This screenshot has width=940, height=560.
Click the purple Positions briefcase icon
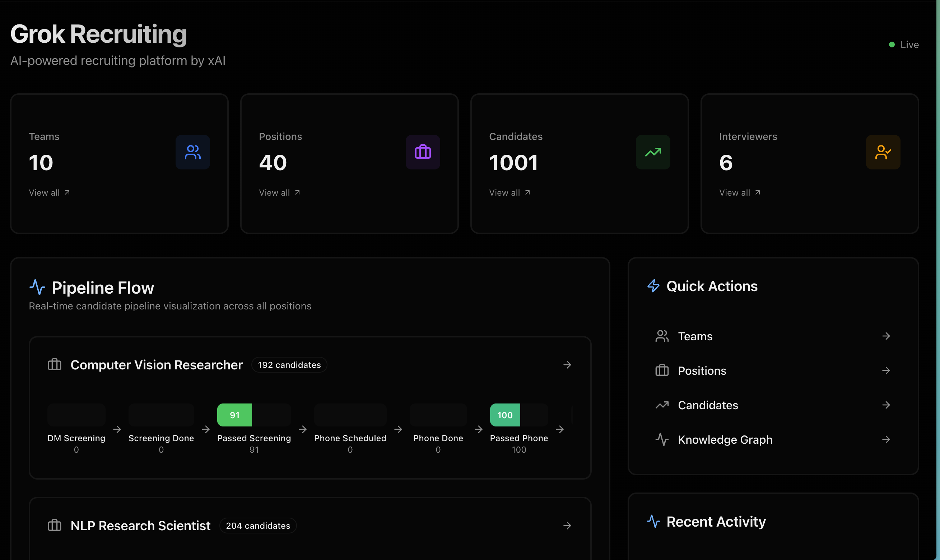(x=423, y=152)
